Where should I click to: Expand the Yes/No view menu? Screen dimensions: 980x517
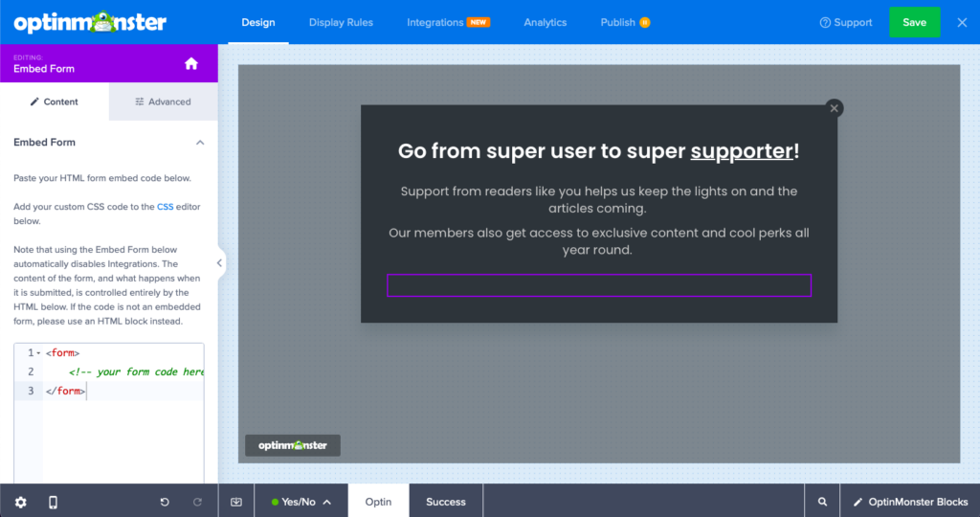tap(301, 502)
